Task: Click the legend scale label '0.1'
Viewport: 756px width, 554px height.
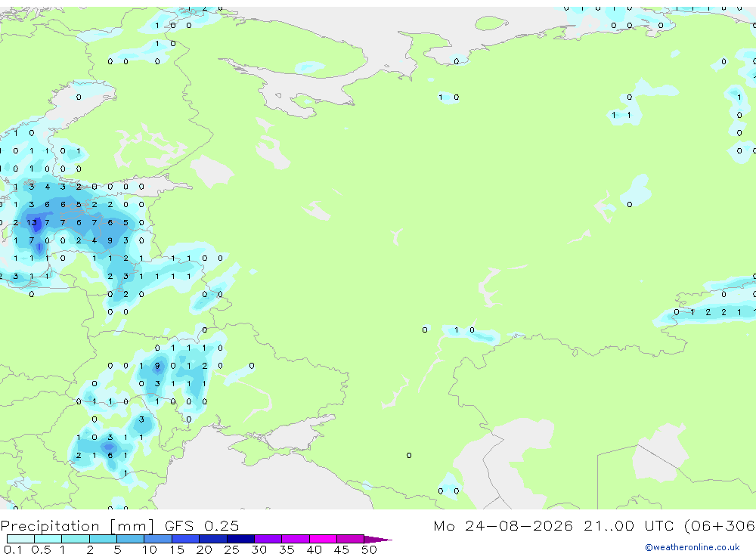Action: (13, 549)
